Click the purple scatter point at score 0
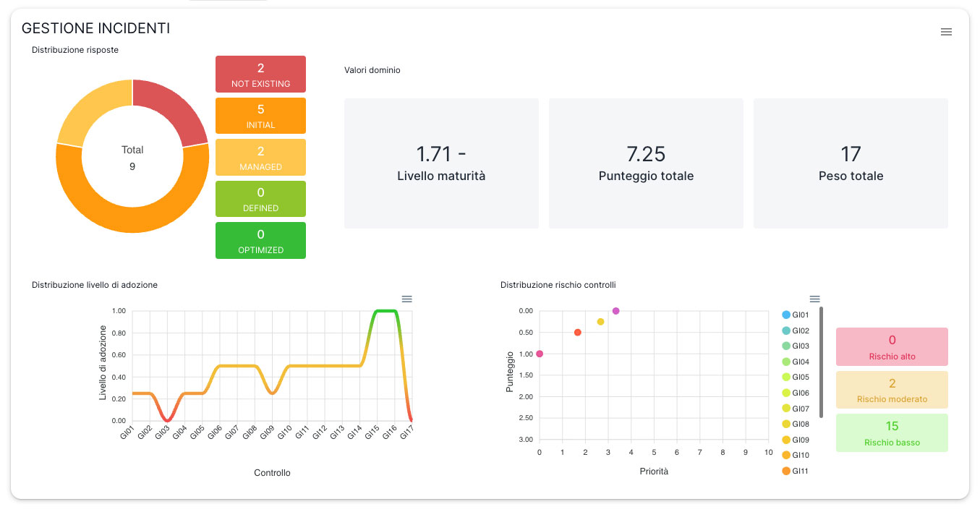 [x=615, y=311]
